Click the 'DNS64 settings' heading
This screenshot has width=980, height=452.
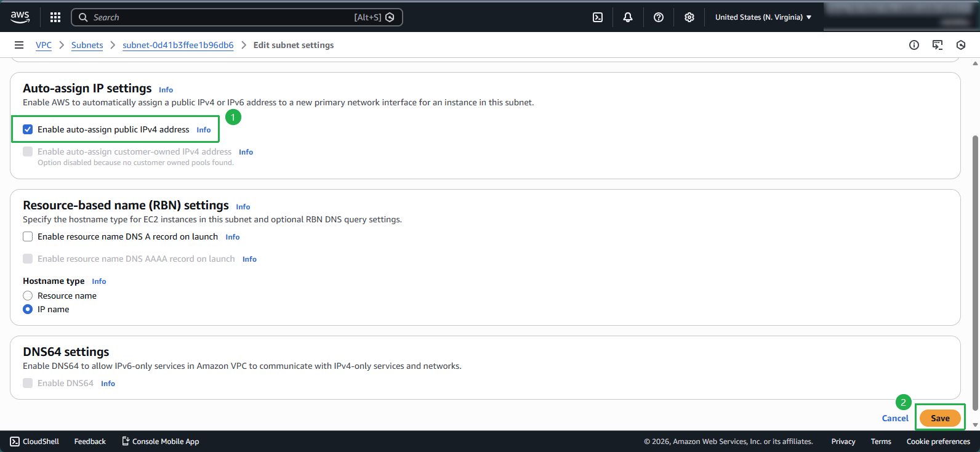point(66,352)
